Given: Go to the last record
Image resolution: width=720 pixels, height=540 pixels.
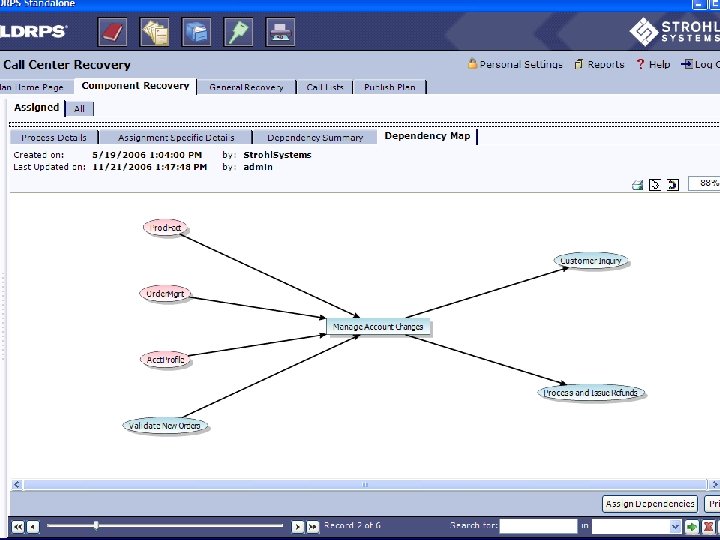Looking at the screenshot, I should click(x=313, y=527).
